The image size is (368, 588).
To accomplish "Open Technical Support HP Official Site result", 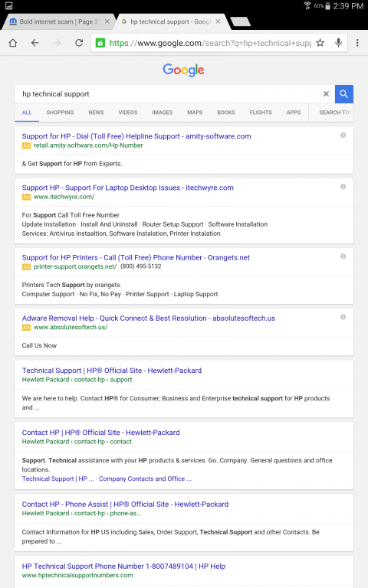I will pyautogui.click(x=112, y=371).
